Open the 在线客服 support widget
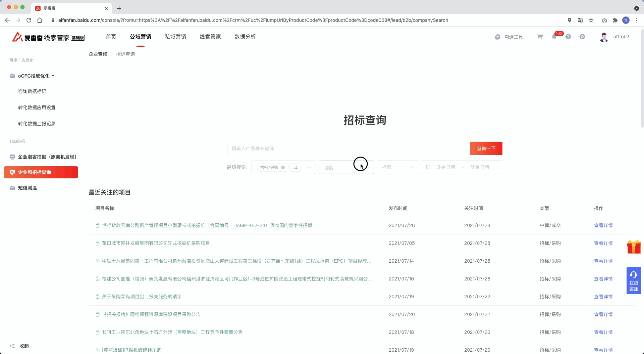 [x=634, y=280]
